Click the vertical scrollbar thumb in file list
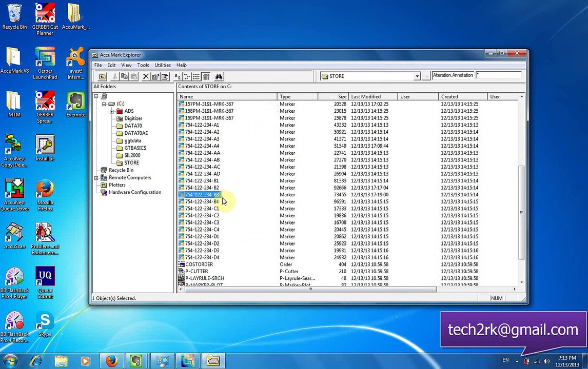Viewport: 588px width, 369px height. pos(521,212)
